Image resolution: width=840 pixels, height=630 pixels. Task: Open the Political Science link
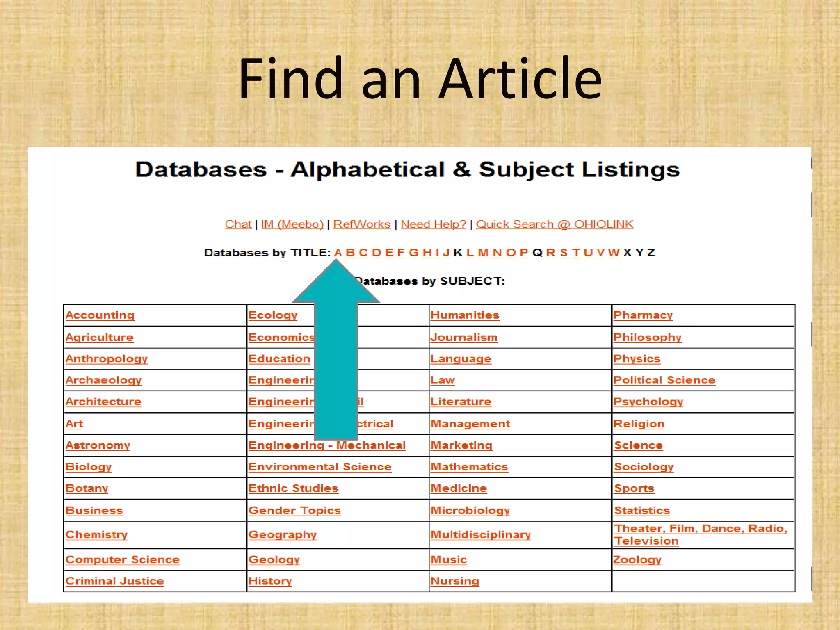(664, 380)
